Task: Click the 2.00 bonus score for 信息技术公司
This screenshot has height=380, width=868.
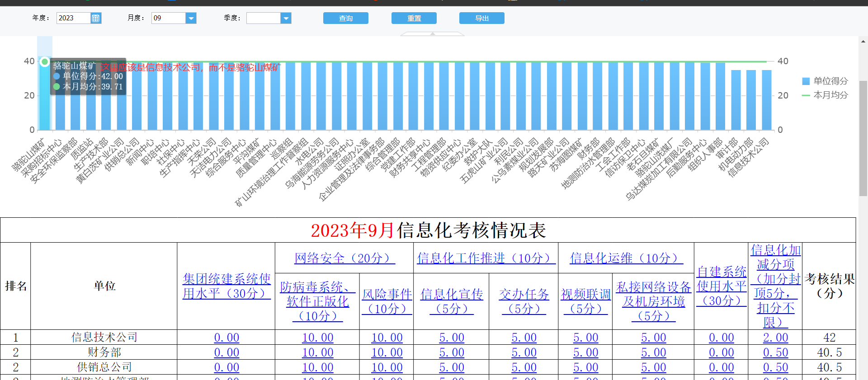Action: tap(776, 338)
